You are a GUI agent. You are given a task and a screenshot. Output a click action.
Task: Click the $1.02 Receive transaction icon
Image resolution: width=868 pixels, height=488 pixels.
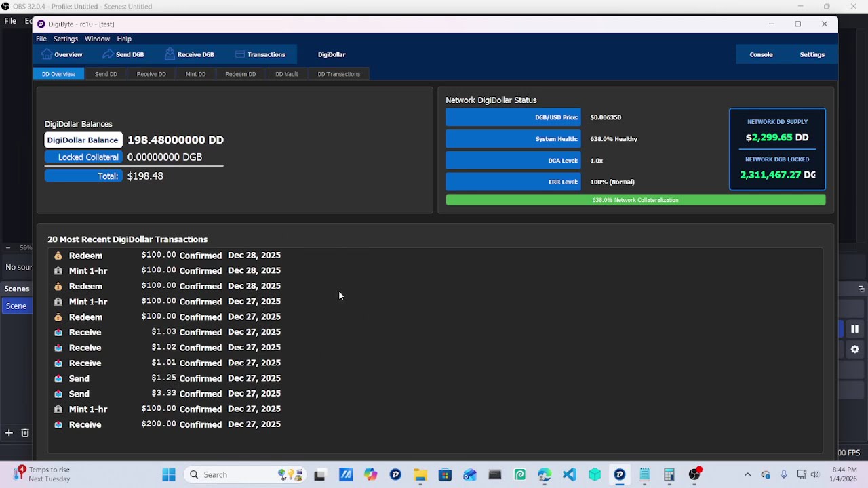tap(58, 348)
